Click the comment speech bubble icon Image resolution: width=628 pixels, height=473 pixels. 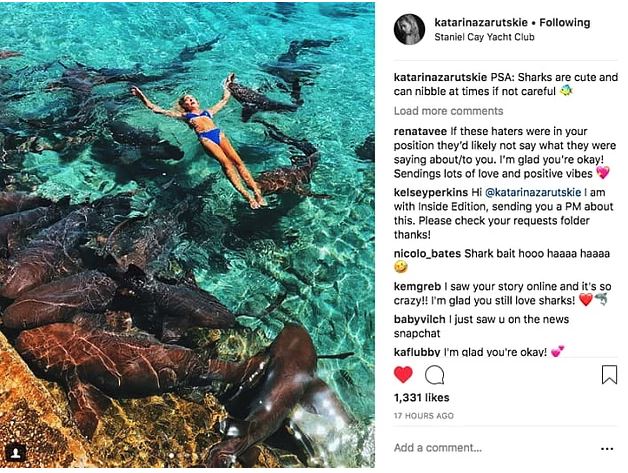point(435,375)
